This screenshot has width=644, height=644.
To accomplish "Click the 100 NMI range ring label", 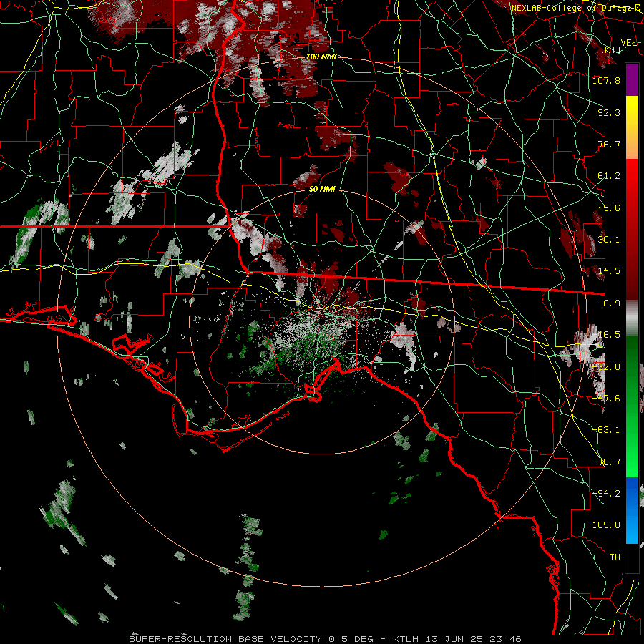I will tap(321, 57).
